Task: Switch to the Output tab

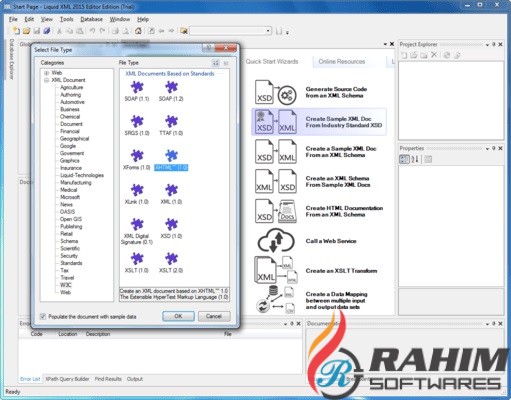Action: (x=135, y=379)
